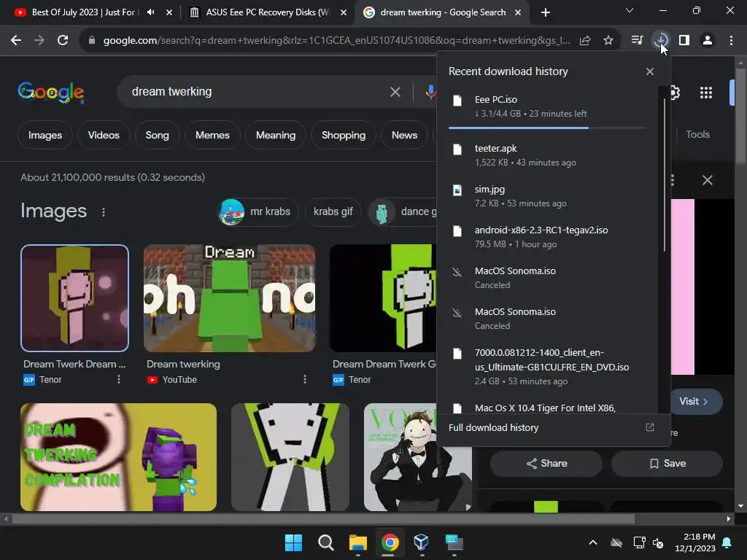Select the Memes filter chip
Image resolution: width=747 pixels, height=560 pixels.
click(212, 135)
